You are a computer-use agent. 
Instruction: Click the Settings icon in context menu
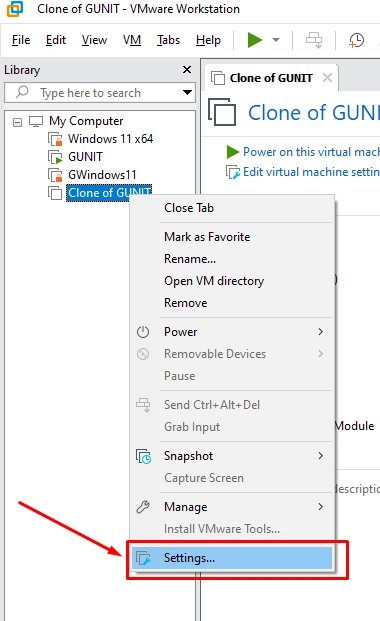coord(143,558)
